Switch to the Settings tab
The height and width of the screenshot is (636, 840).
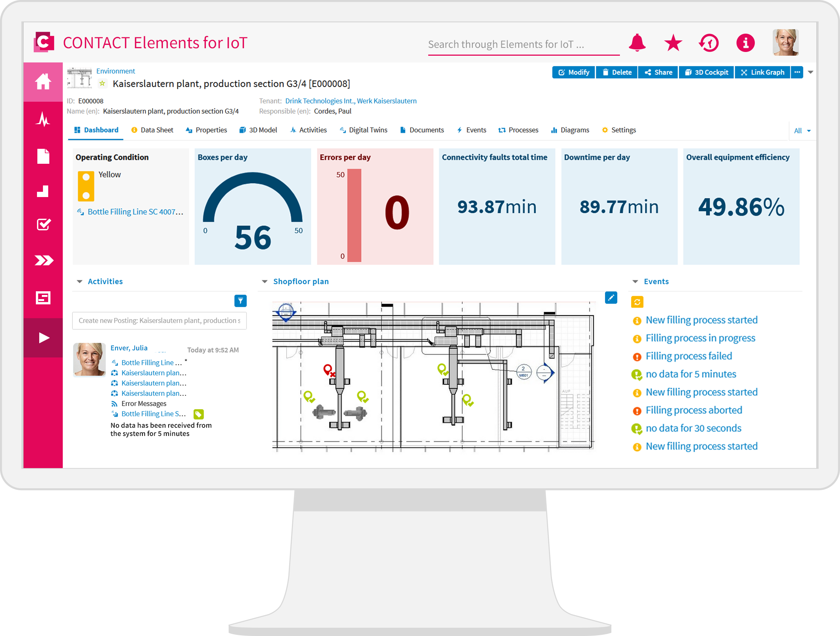(619, 130)
